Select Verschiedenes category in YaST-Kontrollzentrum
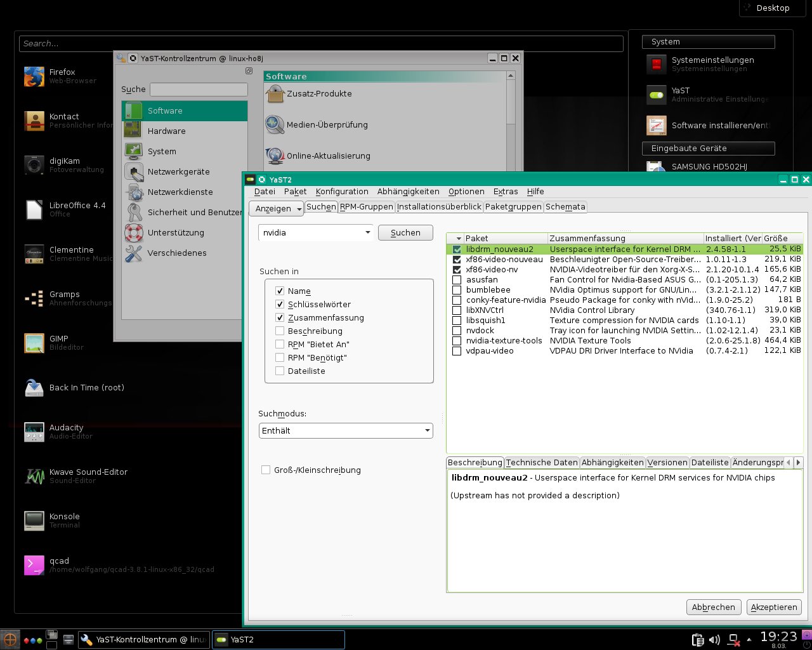 pos(182,253)
